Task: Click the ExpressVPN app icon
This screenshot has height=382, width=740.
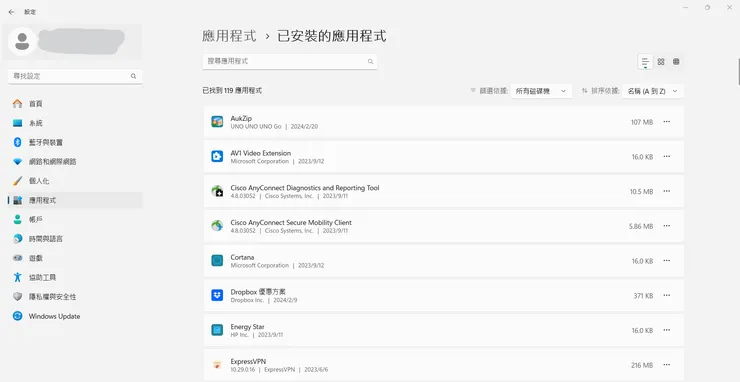Action: coord(217,365)
